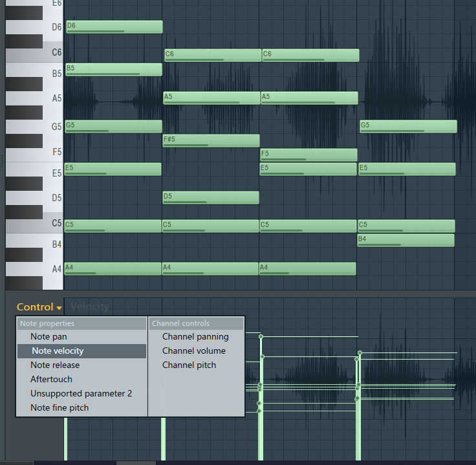476x465 pixels.
Task: Click the lowest velocity handle in the third bar
Action: (x=259, y=411)
